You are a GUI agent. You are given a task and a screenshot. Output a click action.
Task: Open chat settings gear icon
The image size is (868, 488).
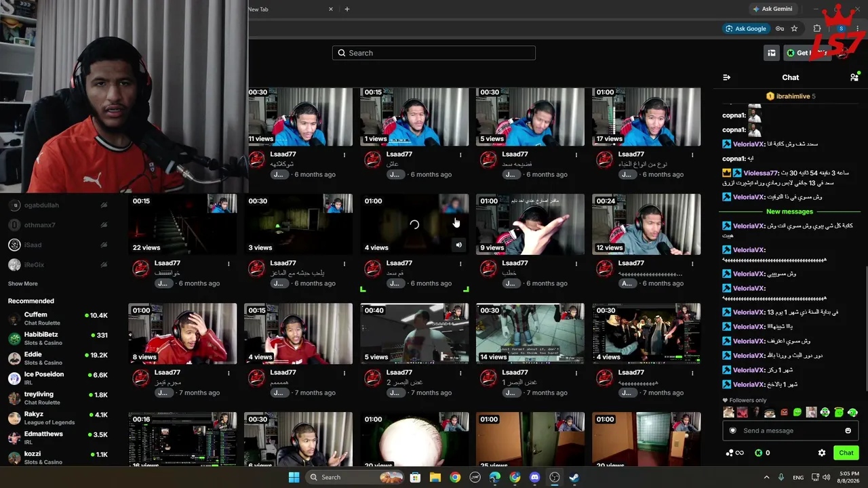[x=822, y=453]
